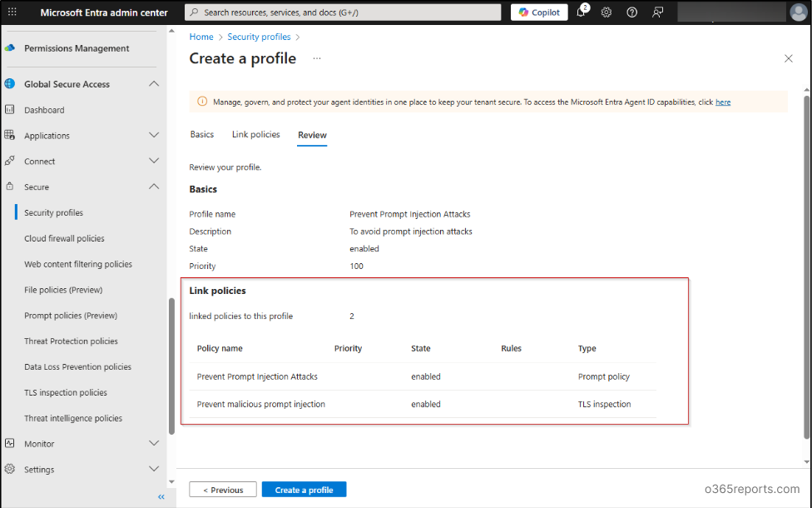Click the sidebar scrollbar thumb

click(x=171, y=366)
